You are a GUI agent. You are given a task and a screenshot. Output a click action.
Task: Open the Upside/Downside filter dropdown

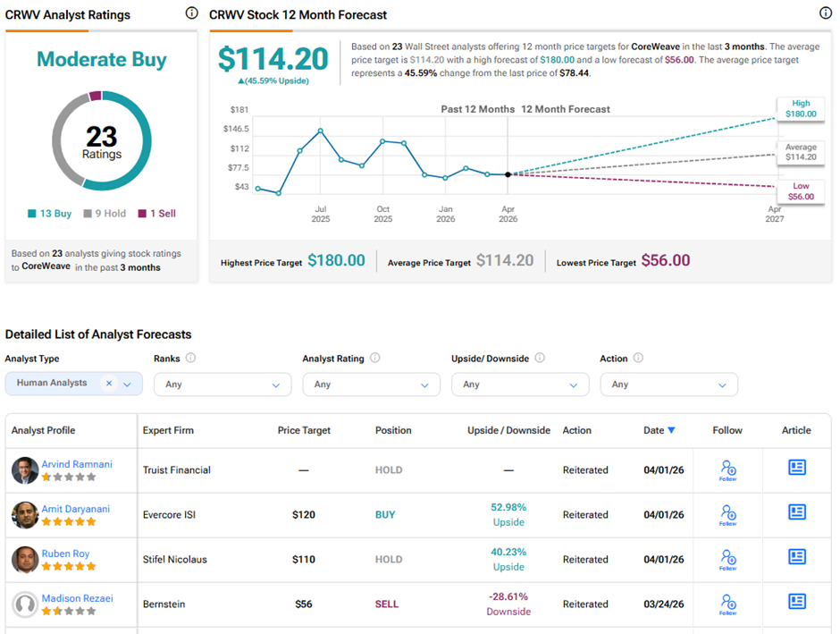coord(519,385)
